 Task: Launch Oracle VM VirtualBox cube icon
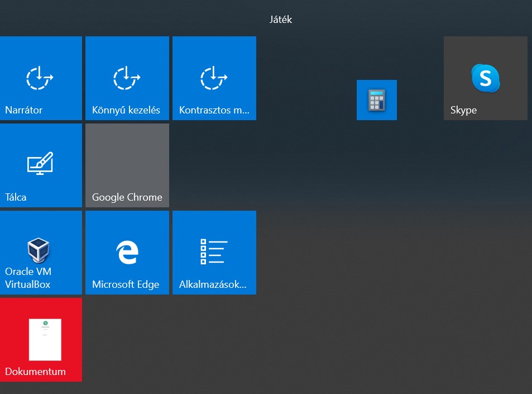point(39,250)
